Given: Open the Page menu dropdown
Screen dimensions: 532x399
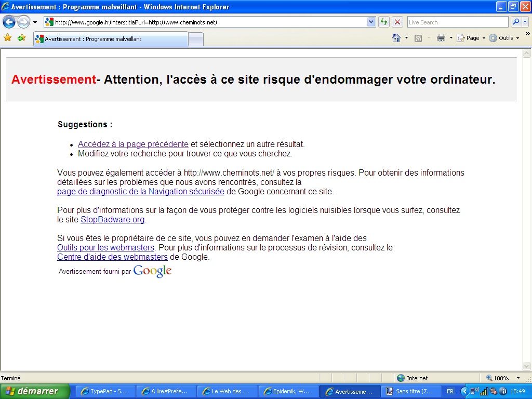Looking at the screenshot, I should click(x=472, y=38).
